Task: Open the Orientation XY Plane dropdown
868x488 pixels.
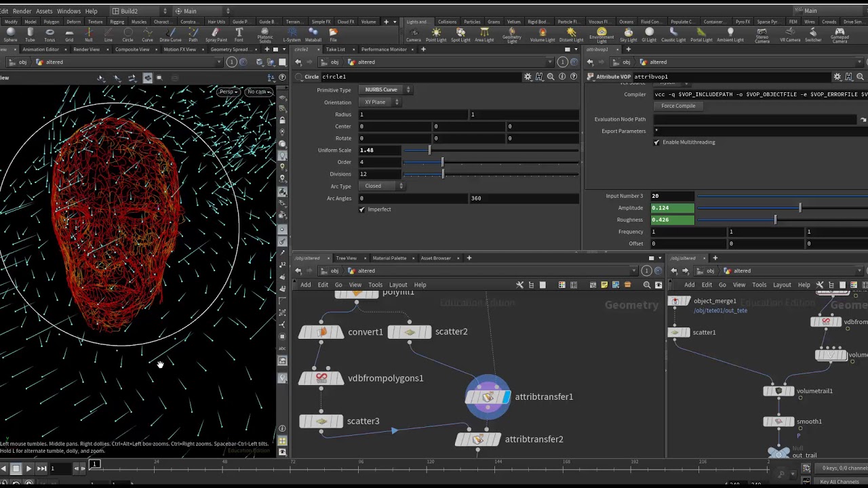Action: [x=379, y=102]
